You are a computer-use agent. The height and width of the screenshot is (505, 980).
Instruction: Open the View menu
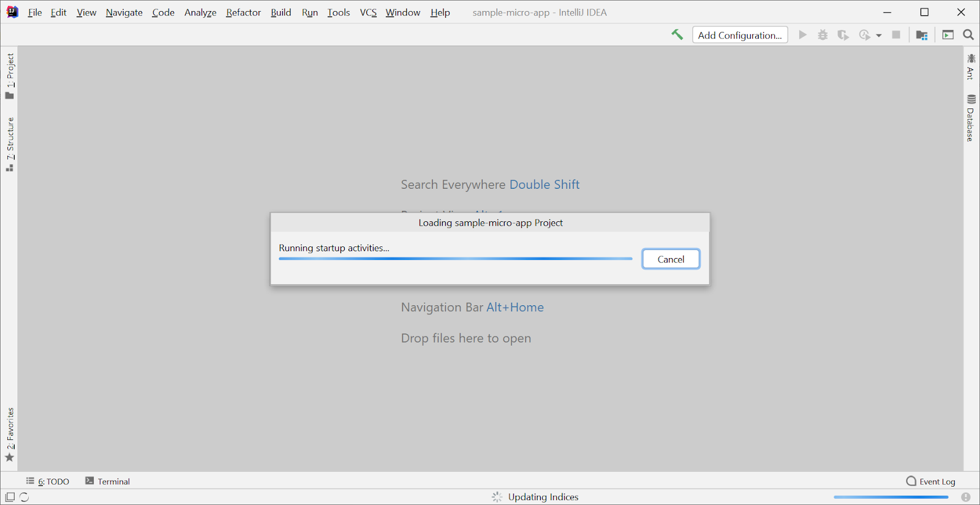tap(86, 12)
